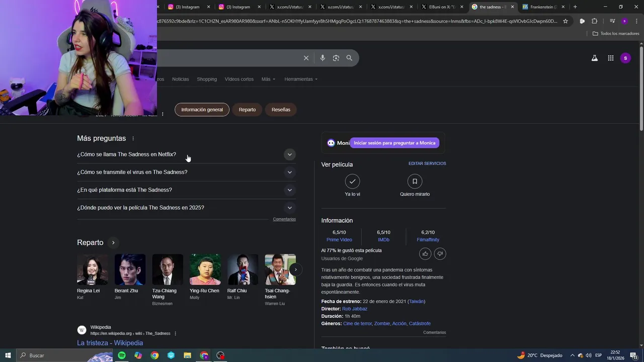Select the Noticias search tab

(180, 79)
